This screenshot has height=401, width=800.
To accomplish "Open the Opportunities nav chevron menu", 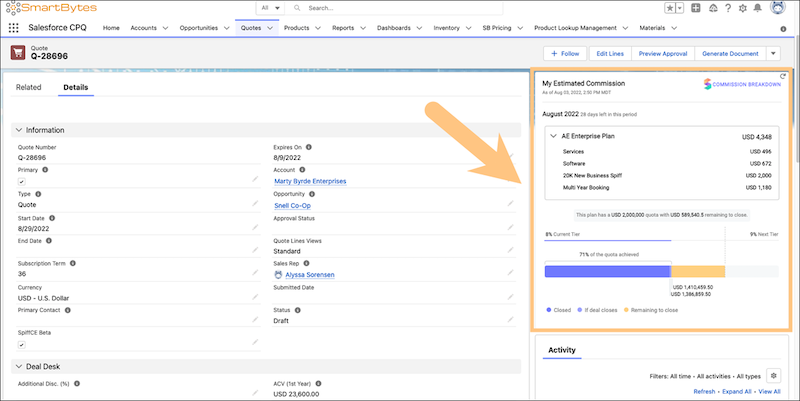I will [226, 28].
